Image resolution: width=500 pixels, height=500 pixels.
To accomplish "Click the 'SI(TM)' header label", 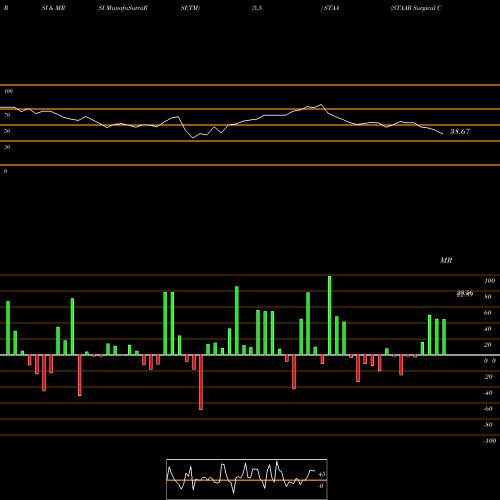I will 190,8.
